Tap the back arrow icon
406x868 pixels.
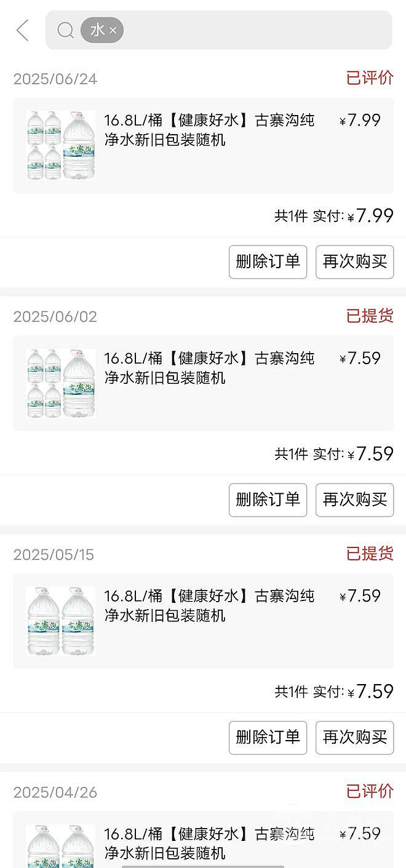[23, 30]
